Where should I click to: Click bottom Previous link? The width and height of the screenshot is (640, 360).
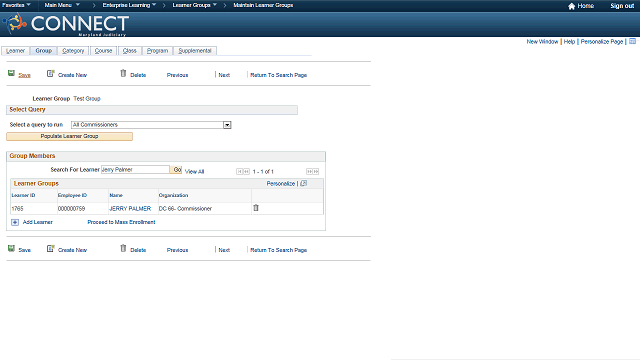(x=177, y=250)
